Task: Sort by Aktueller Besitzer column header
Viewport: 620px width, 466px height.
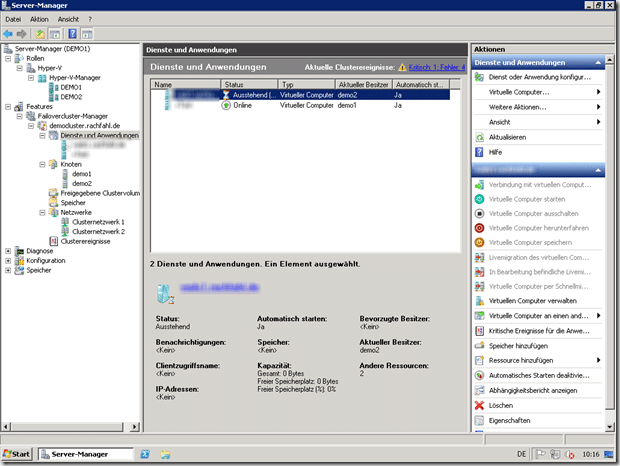Action: point(363,84)
